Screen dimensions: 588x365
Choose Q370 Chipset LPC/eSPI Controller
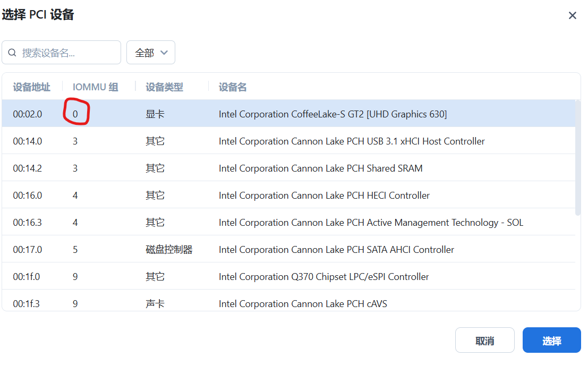pos(323,277)
